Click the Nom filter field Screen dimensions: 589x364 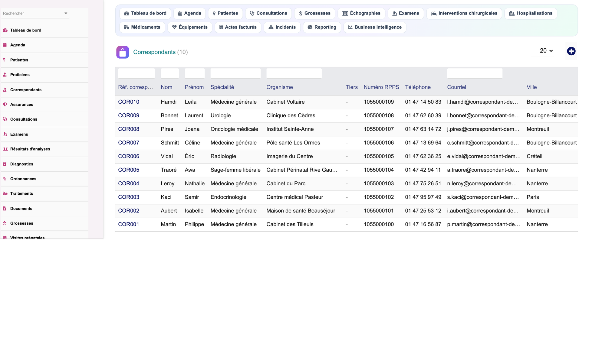(x=170, y=73)
